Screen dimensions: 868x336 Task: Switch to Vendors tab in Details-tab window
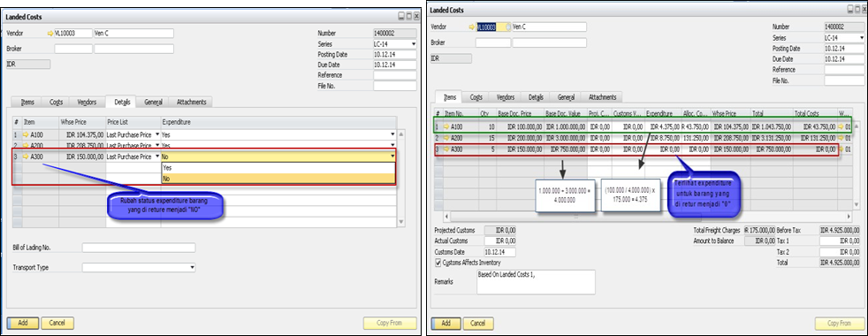(x=88, y=102)
